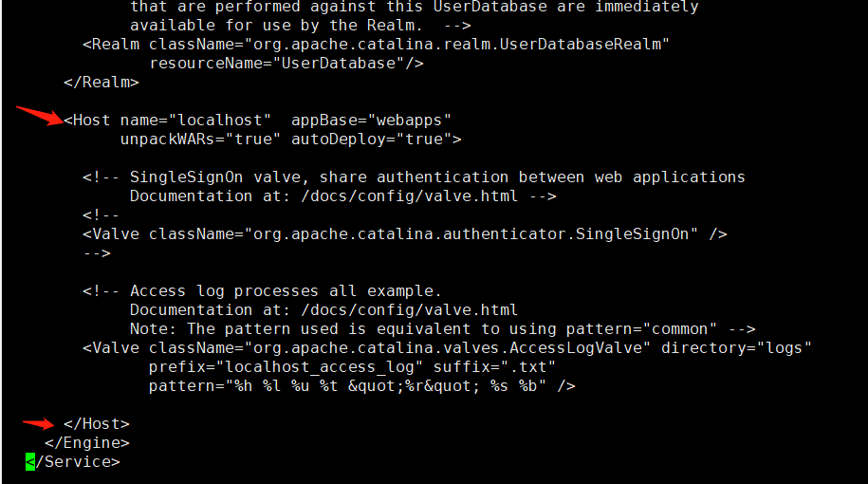Click the pattern="%h %l %u %t" attribute line
This screenshot has width=868, height=484.
point(361,386)
